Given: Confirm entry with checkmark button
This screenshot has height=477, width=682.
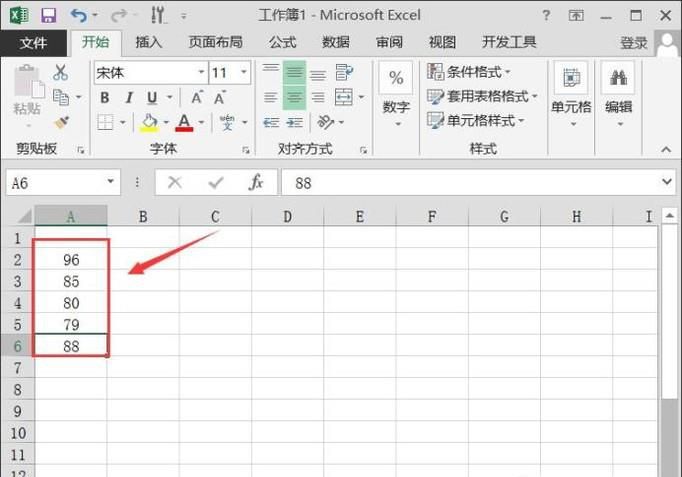Looking at the screenshot, I should 216,182.
